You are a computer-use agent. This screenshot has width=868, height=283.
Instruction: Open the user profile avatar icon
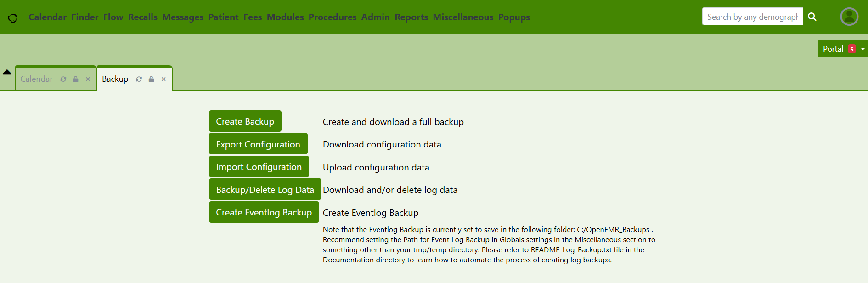click(849, 17)
